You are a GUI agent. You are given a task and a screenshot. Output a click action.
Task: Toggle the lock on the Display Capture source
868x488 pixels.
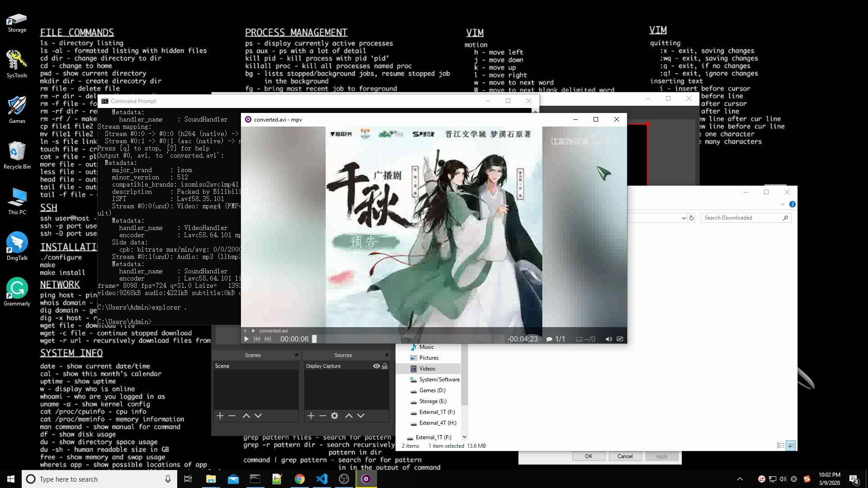click(x=385, y=366)
